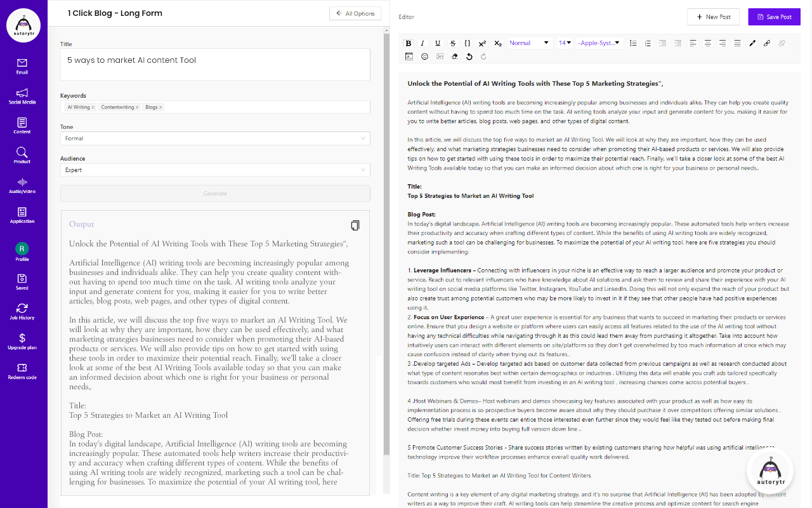
Task: Center-align the text
Action: click(x=707, y=43)
